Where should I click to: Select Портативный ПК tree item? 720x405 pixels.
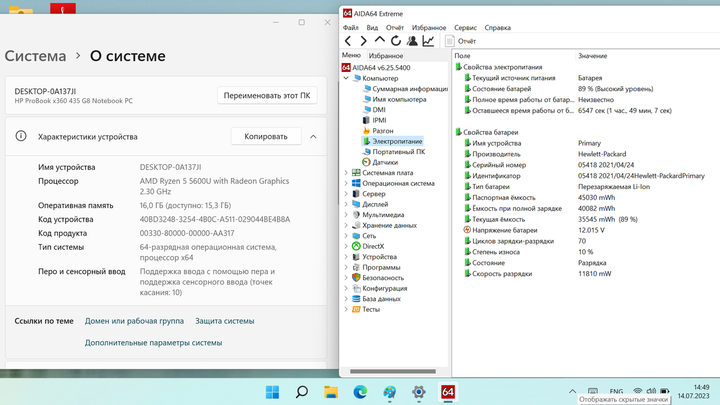[394, 152]
